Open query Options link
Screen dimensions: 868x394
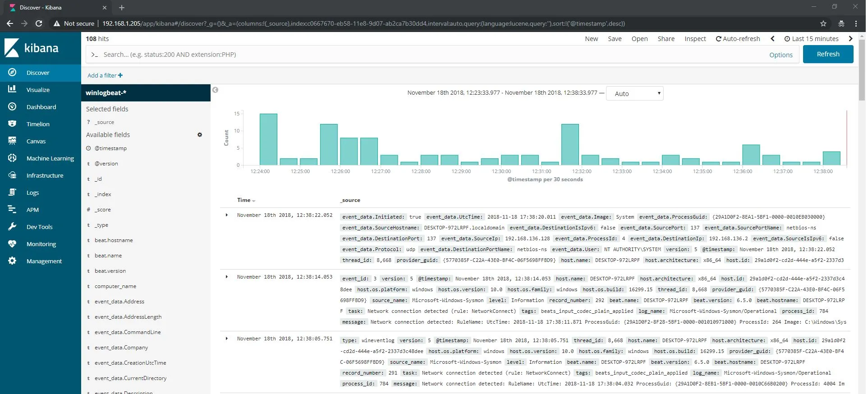pyautogui.click(x=781, y=55)
